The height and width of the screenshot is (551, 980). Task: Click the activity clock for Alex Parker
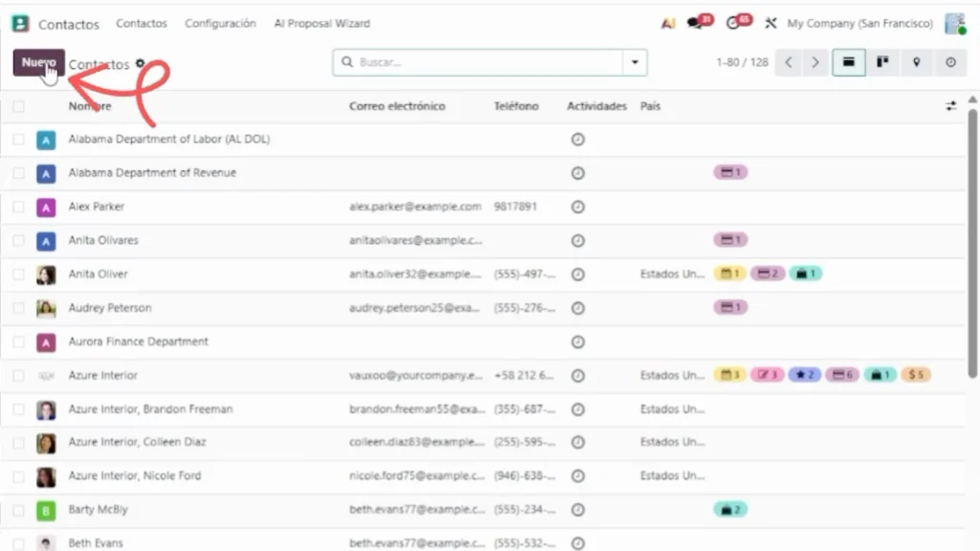(577, 207)
